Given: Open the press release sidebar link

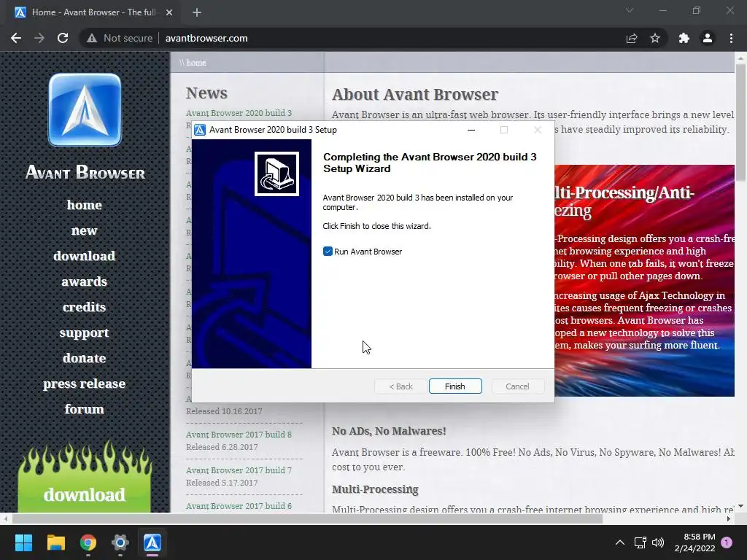Looking at the screenshot, I should pyautogui.click(x=85, y=384).
